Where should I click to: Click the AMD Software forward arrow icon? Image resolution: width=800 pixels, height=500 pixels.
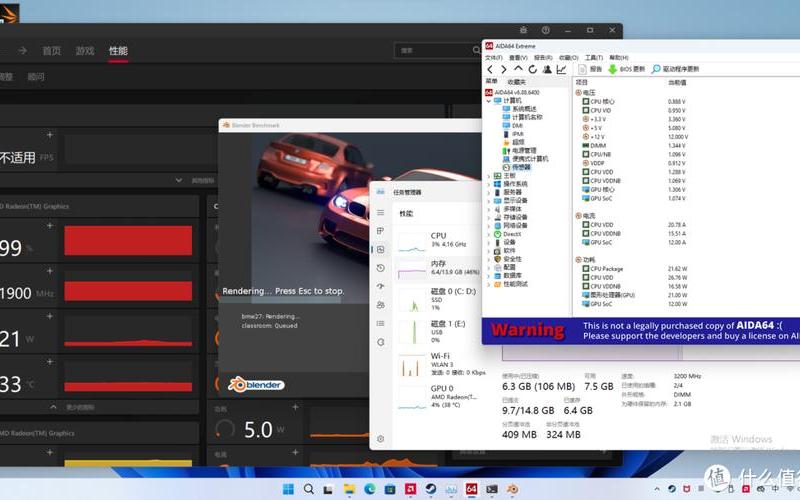22,51
